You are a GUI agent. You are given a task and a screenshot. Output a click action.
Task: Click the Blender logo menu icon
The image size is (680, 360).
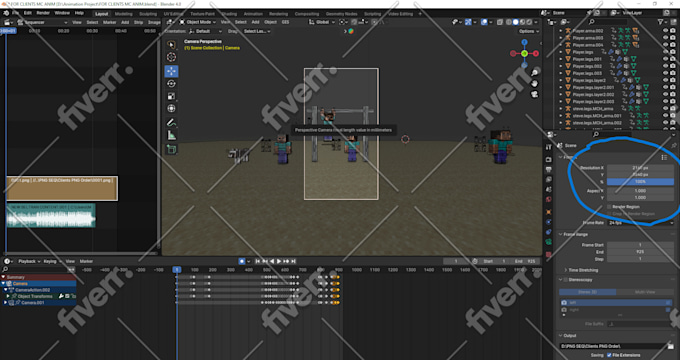pyautogui.click(x=7, y=13)
